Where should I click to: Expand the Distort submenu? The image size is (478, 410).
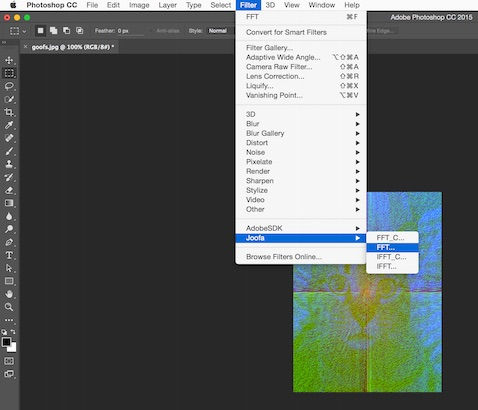[x=301, y=143]
